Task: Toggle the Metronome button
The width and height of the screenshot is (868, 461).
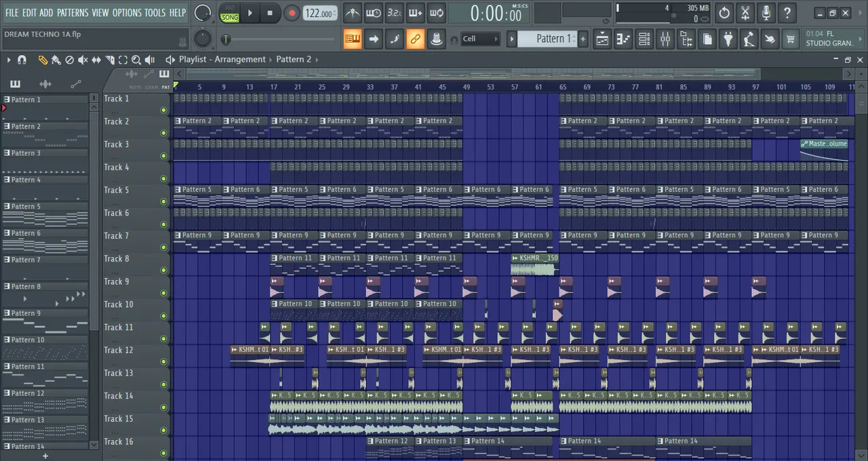Action: tap(353, 13)
